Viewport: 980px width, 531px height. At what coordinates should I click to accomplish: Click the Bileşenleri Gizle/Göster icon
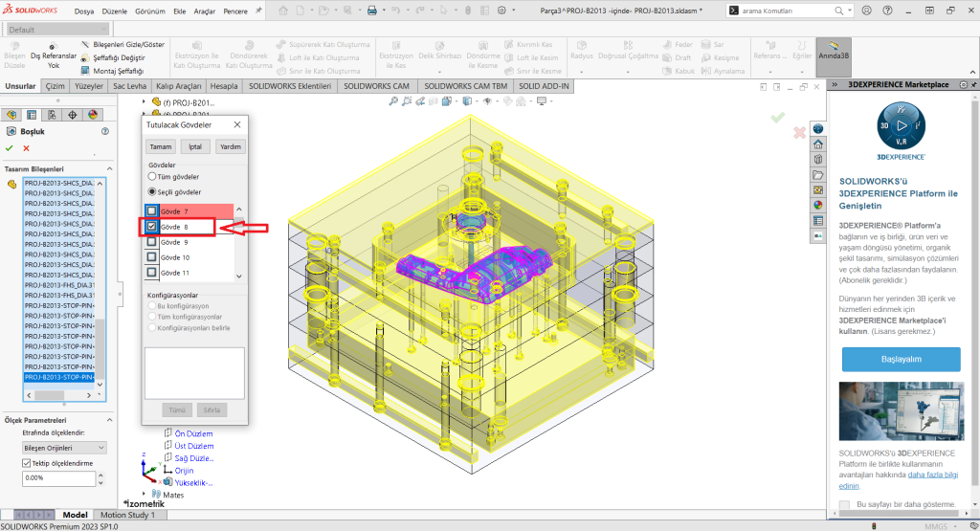(85, 45)
